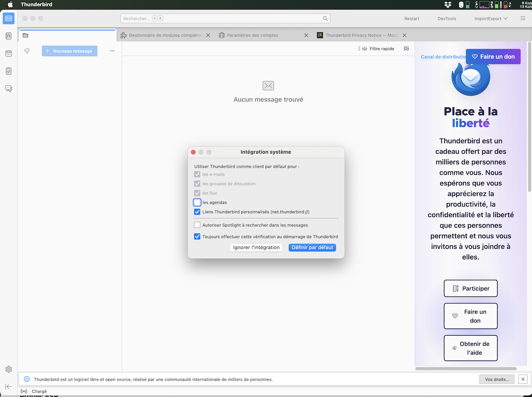Close the Intégration système dialog
Image resolution: width=532 pixels, height=397 pixels.
pos(193,152)
